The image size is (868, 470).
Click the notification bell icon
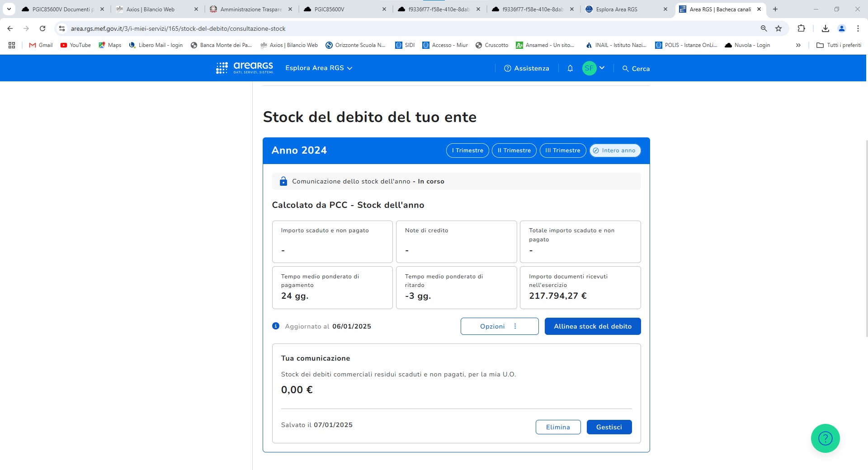click(x=570, y=68)
